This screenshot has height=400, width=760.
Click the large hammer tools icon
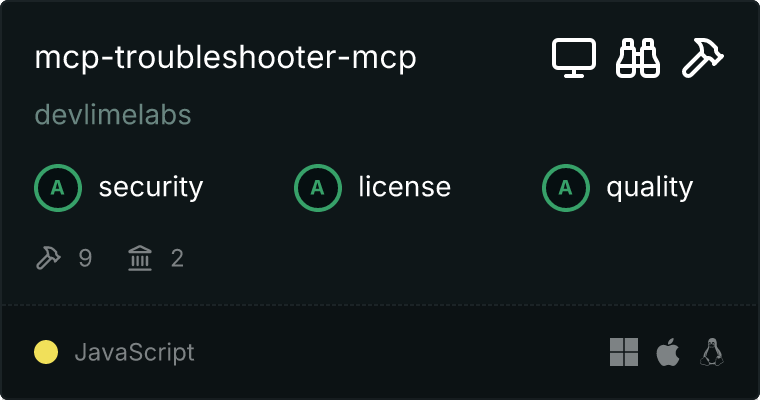point(702,58)
